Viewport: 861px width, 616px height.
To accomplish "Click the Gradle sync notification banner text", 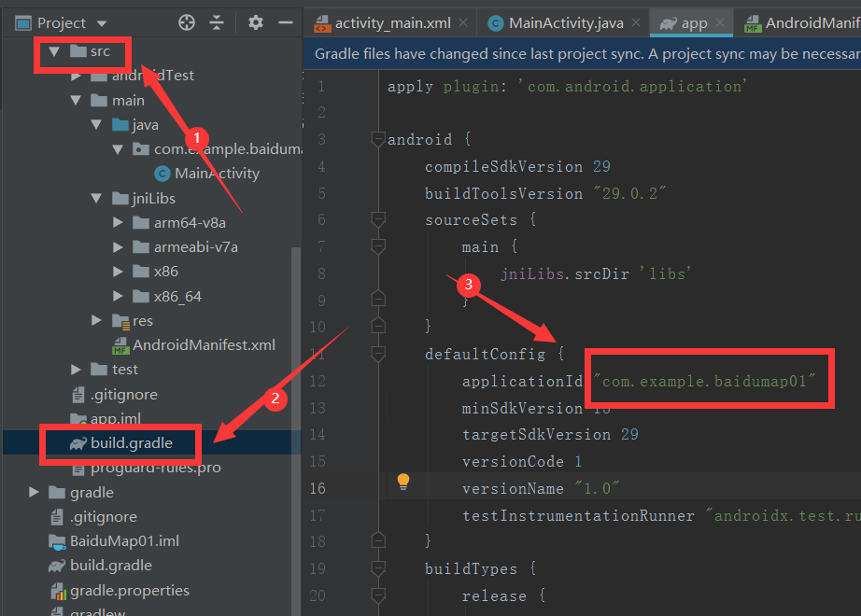I will (x=587, y=54).
